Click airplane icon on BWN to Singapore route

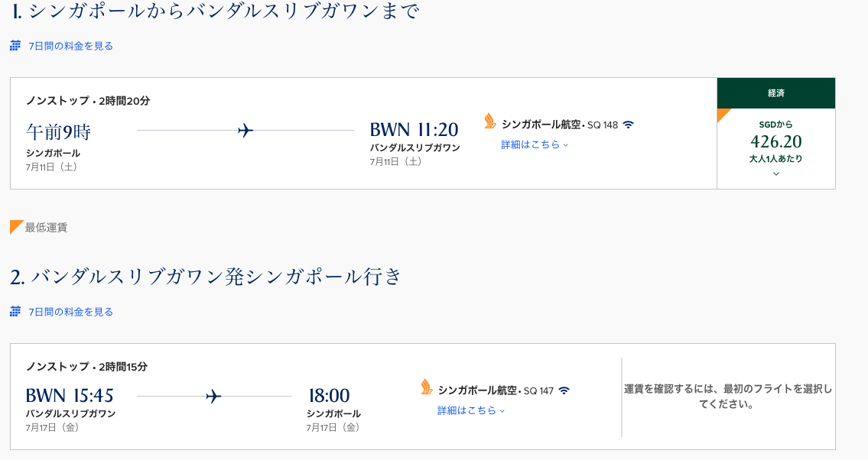(x=213, y=396)
